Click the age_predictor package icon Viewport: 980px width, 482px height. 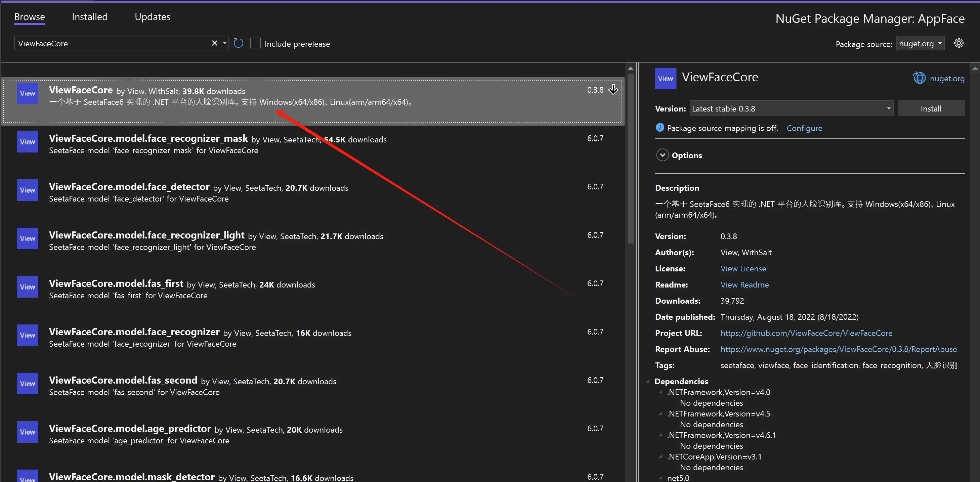click(x=28, y=432)
